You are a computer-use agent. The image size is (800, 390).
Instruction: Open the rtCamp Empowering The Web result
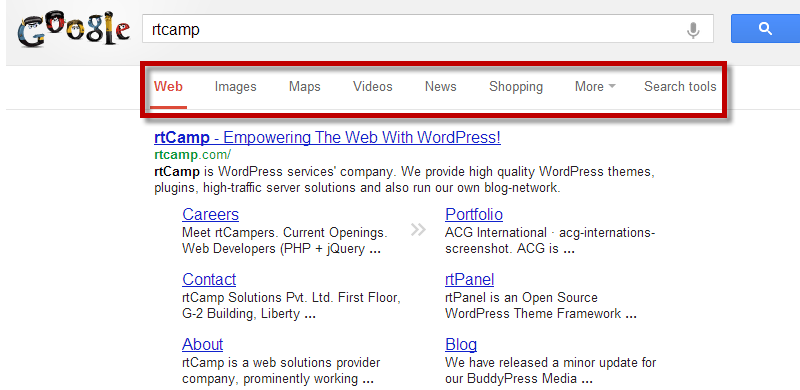(327, 137)
